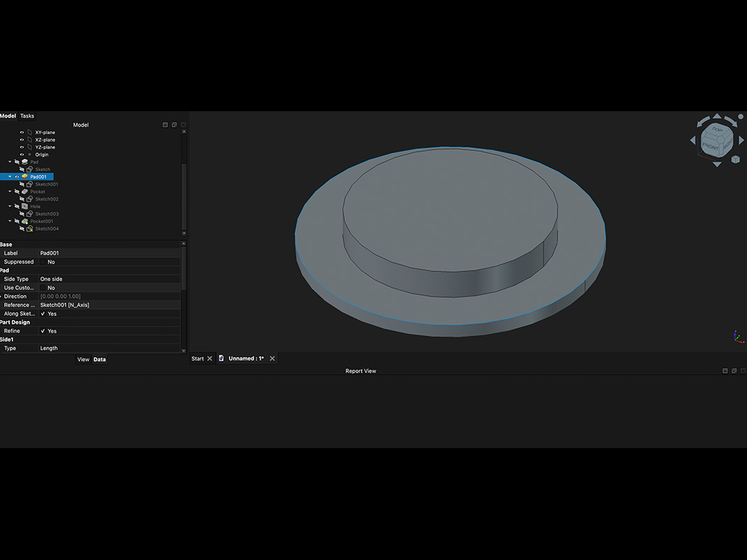This screenshot has width=747, height=560.
Task: Select the Pocket001 feature icon in tree
Action: pyautogui.click(x=24, y=222)
